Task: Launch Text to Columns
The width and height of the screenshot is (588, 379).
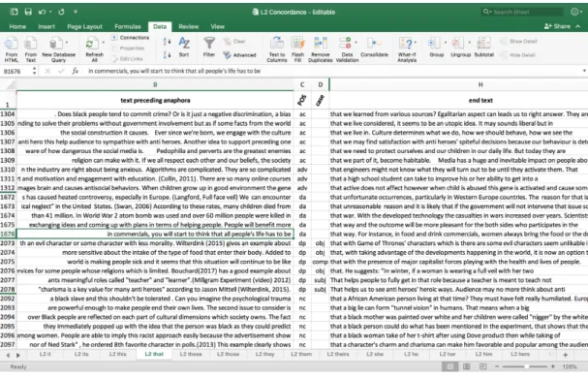Action: tap(277, 49)
